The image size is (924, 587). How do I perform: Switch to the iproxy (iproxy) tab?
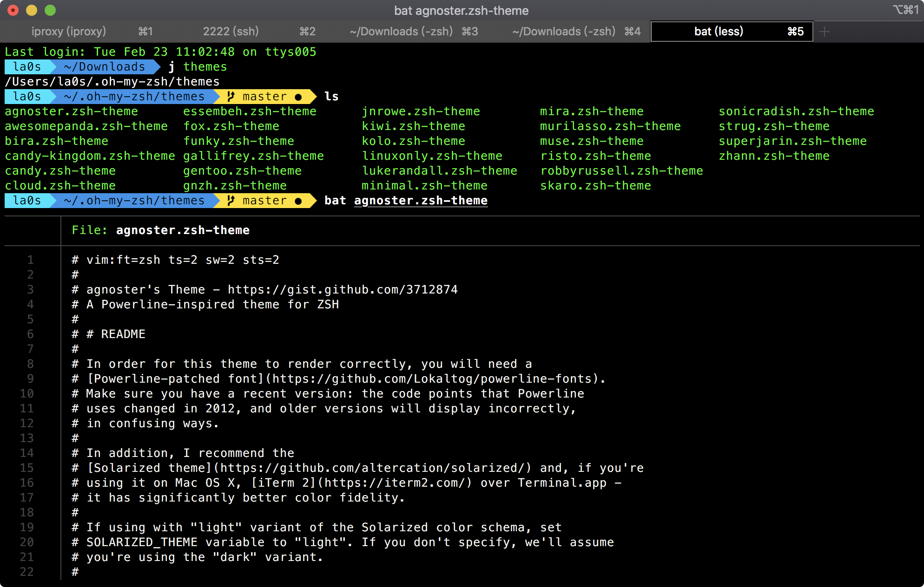69,32
